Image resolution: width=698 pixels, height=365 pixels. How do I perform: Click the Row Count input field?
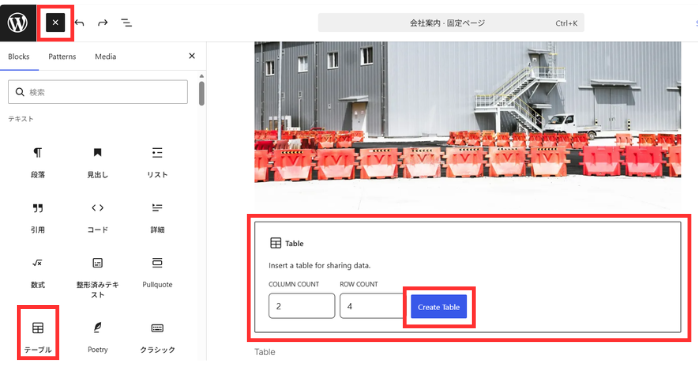[x=372, y=306]
